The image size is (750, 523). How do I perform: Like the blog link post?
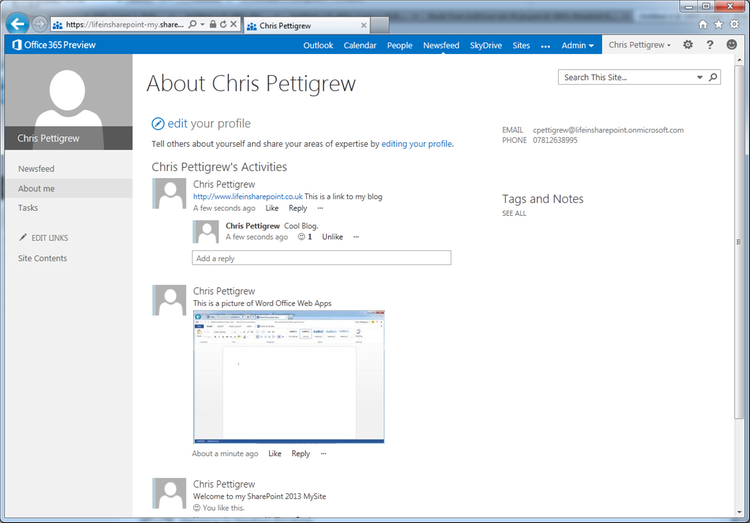(272, 208)
